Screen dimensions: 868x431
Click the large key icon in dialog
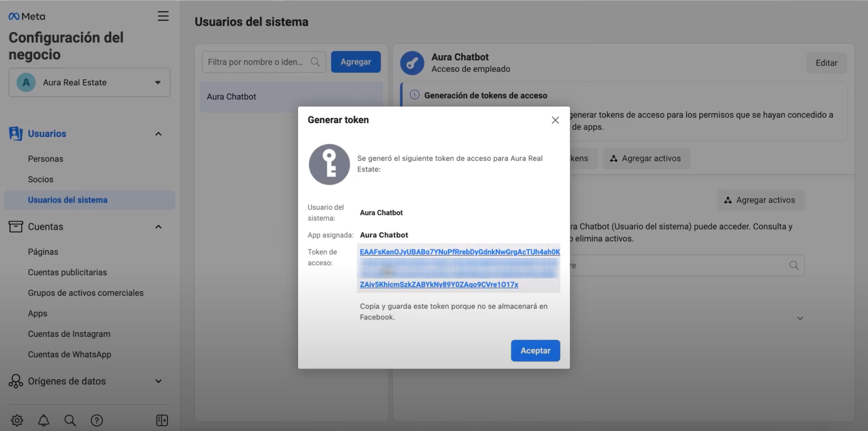329,164
